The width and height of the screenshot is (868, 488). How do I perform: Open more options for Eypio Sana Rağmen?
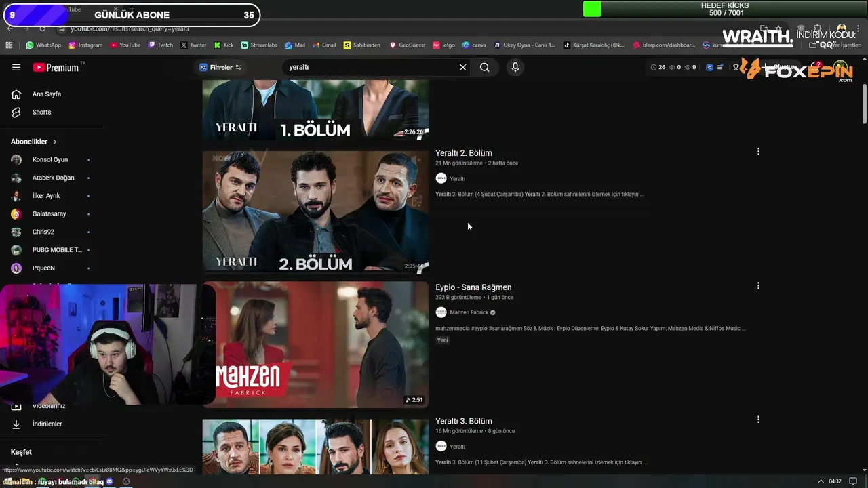(758, 286)
